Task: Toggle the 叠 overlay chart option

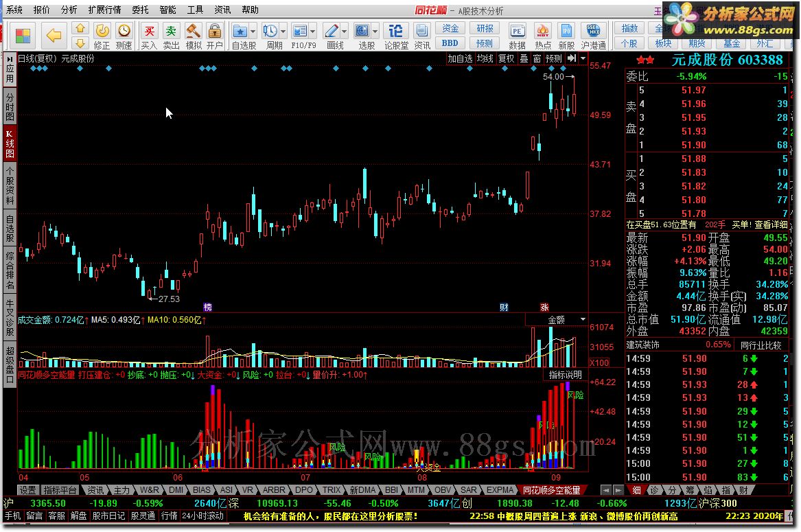Action: click(524, 58)
